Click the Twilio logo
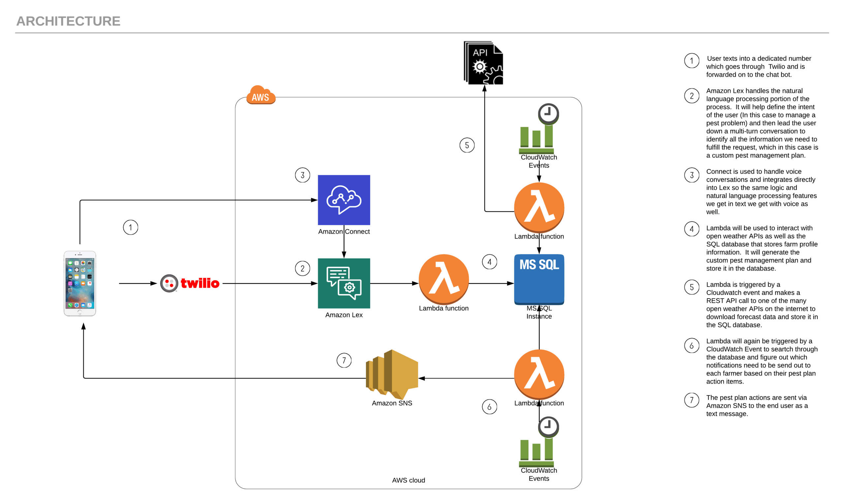Viewport: 844px width, 504px height. 190,283
